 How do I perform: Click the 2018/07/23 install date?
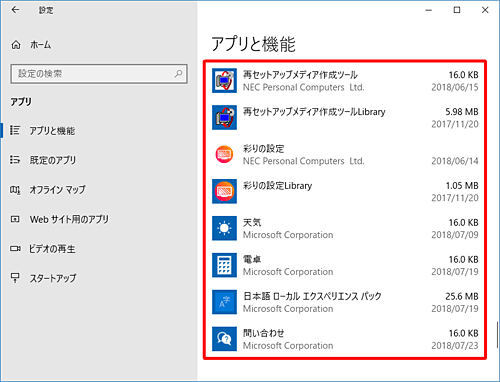(x=455, y=346)
